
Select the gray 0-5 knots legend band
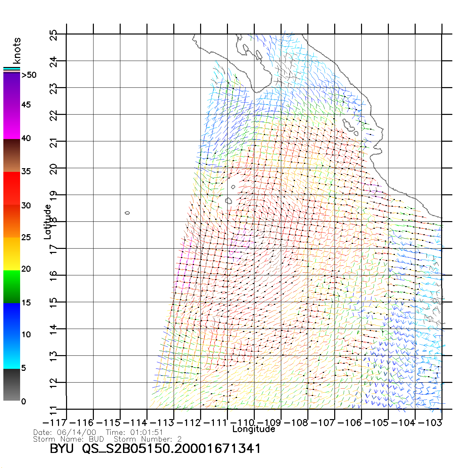[x=11, y=385]
